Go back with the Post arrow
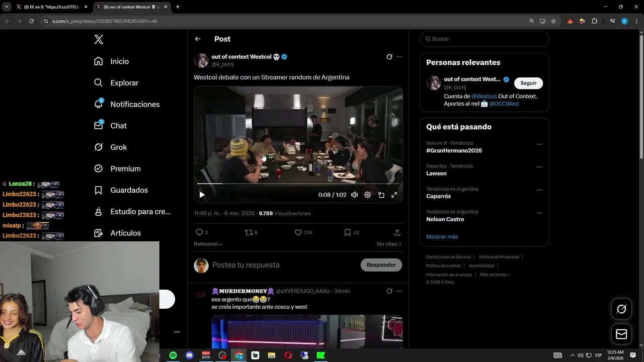Screen dimensions: 644x362 (198, 39)
